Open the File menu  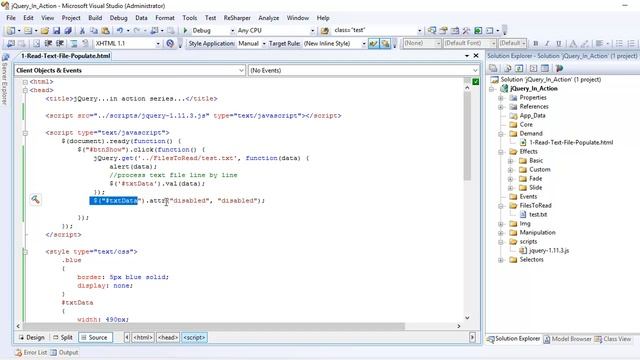(11, 18)
